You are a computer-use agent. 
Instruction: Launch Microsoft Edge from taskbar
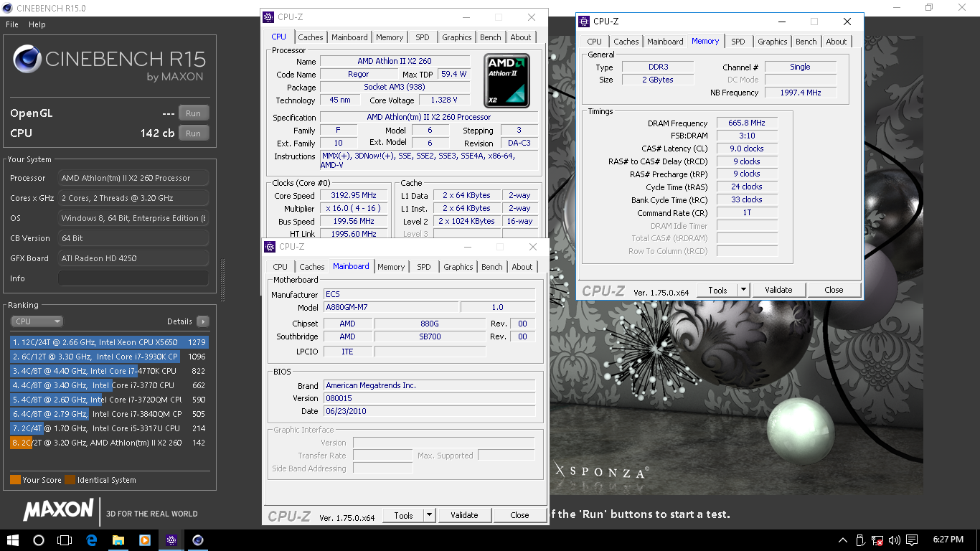[x=92, y=540]
